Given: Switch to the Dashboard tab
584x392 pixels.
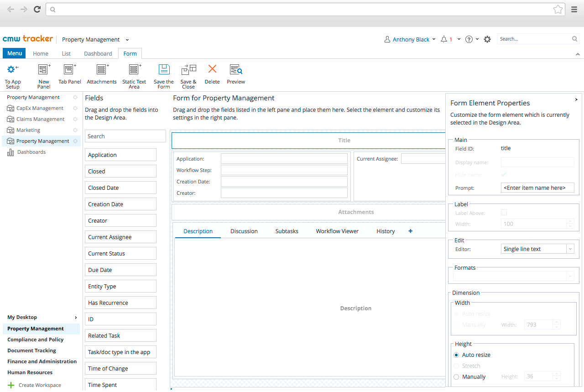Looking at the screenshot, I should [98, 53].
